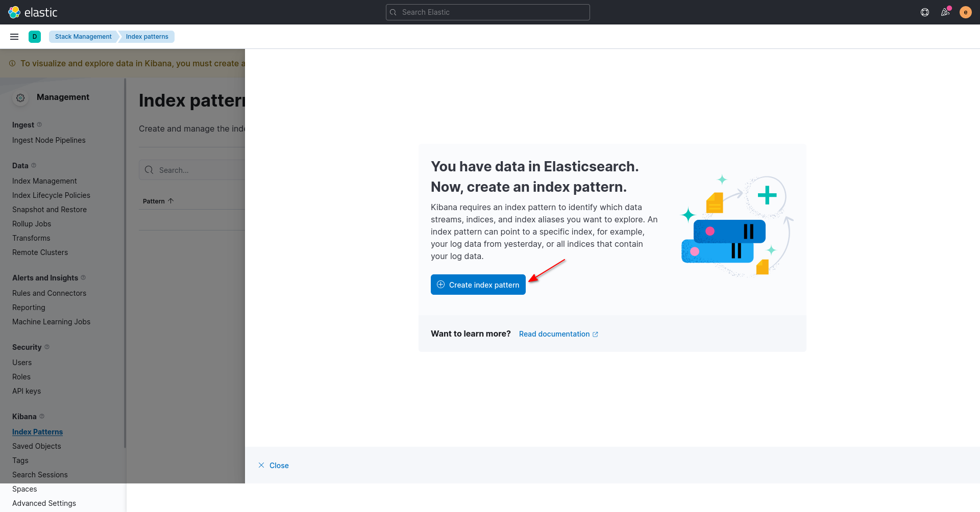Open Spaces page
980x512 pixels.
24,489
